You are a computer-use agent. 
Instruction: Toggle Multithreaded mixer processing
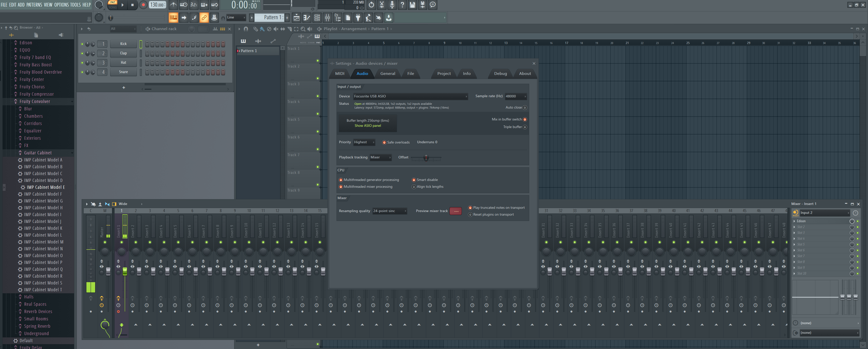pyautogui.click(x=341, y=187)
